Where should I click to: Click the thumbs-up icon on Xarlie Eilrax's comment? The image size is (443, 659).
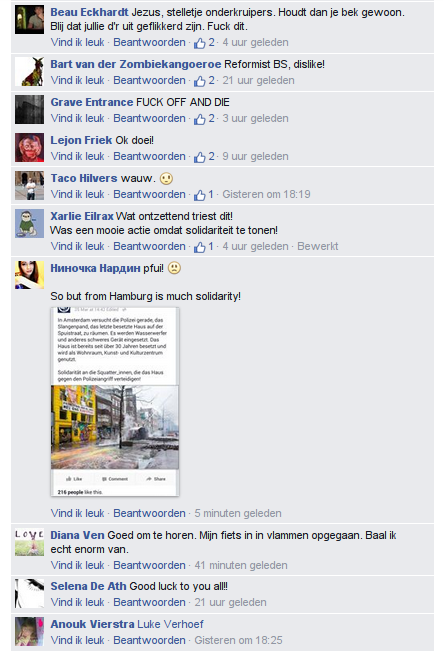click(200, 247)
